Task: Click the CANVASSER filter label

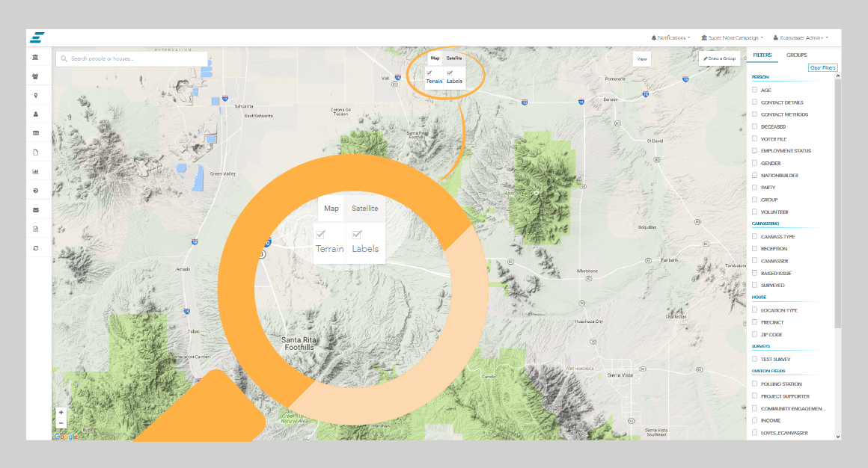Action: [x=774, y=261]
